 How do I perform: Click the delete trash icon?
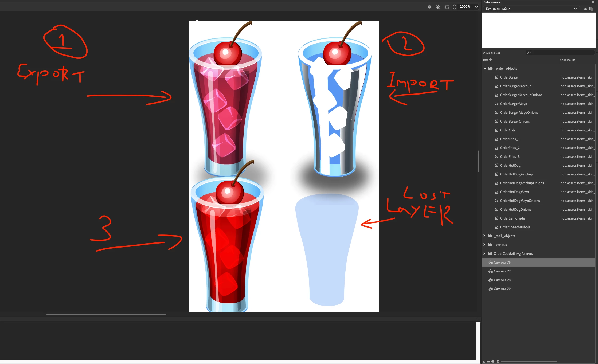(498, 361)
